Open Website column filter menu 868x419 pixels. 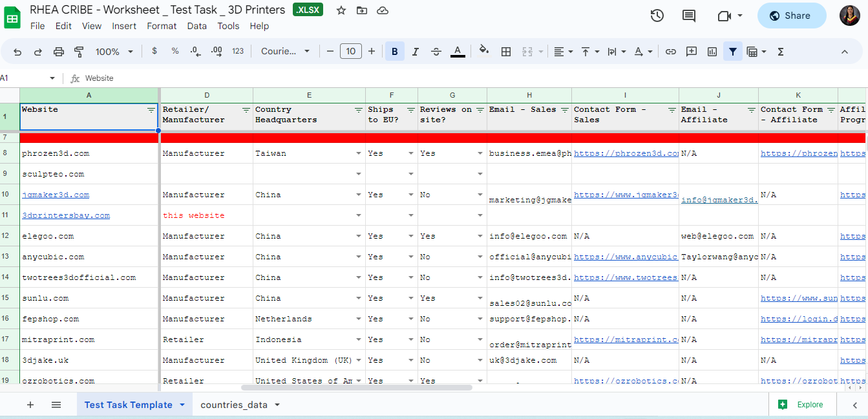(x=152, y=111)
